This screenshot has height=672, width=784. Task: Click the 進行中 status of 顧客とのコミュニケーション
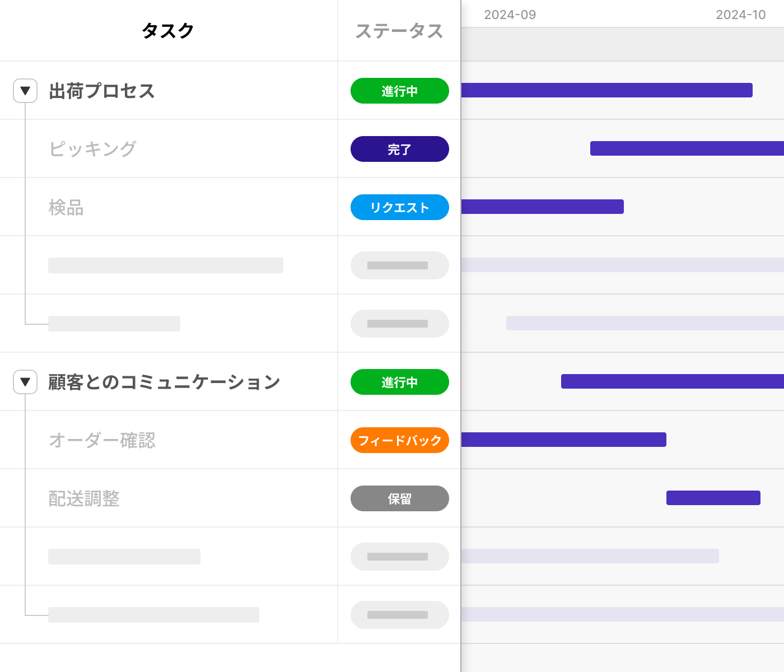pyautogui.click(x=399, y=382)
